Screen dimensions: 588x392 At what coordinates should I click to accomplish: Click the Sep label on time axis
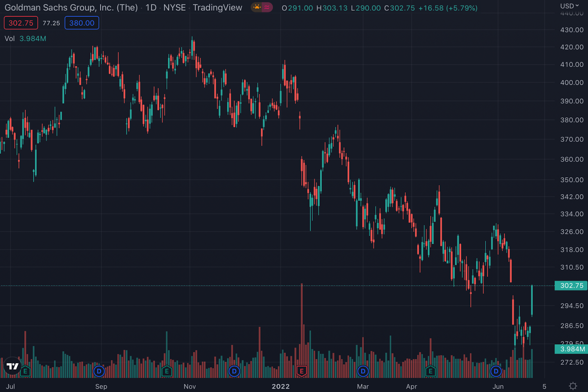click(x=101, y=386)
